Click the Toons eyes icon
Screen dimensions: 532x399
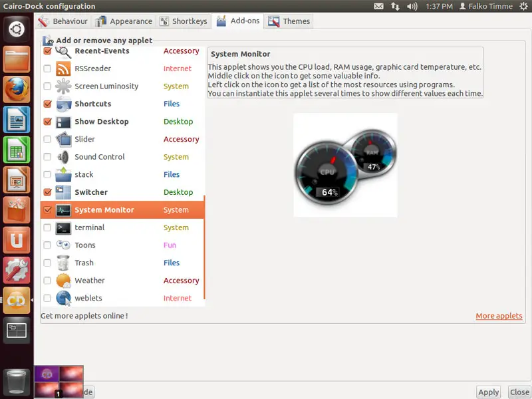pos(63,245)
